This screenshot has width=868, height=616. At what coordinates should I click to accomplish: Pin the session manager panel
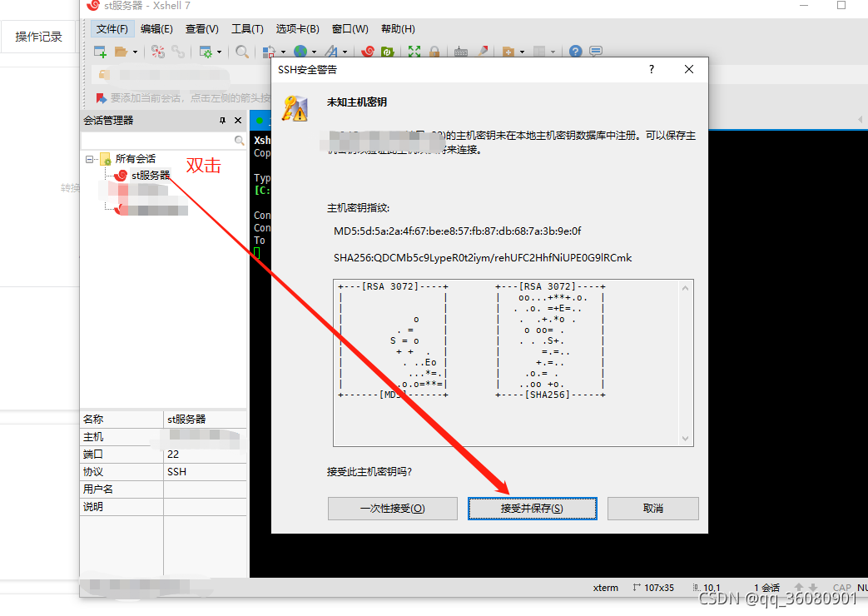[222, 120]
